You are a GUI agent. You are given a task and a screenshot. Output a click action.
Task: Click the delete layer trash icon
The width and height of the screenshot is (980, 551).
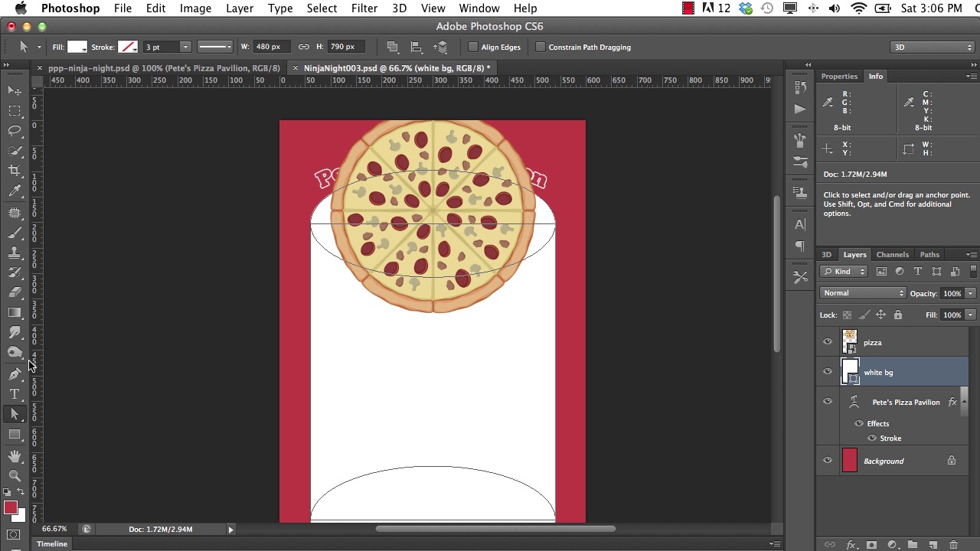953,545
